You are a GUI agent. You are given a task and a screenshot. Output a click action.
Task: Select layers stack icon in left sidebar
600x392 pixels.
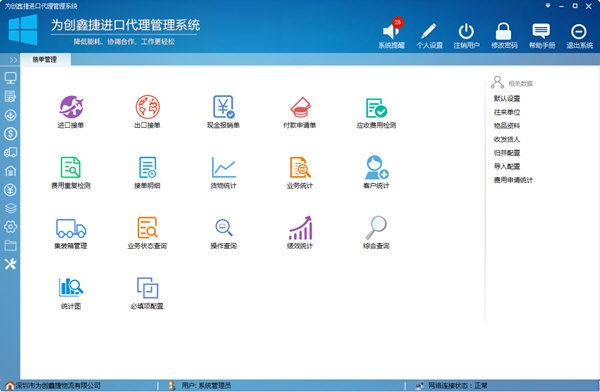(10, 208)
